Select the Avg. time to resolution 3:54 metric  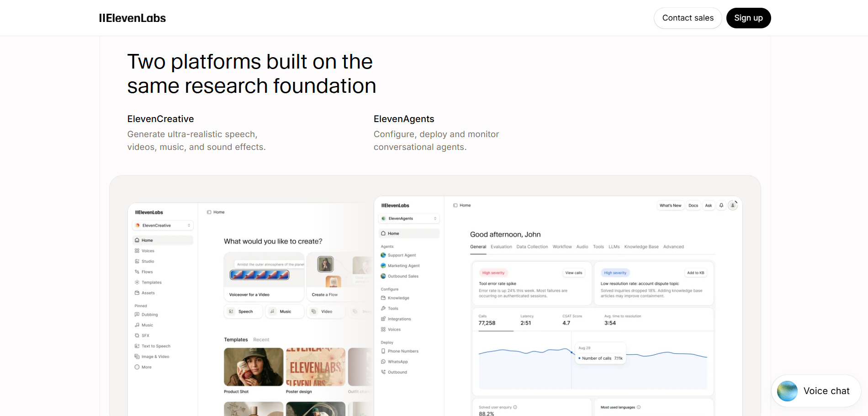[623, 320]
